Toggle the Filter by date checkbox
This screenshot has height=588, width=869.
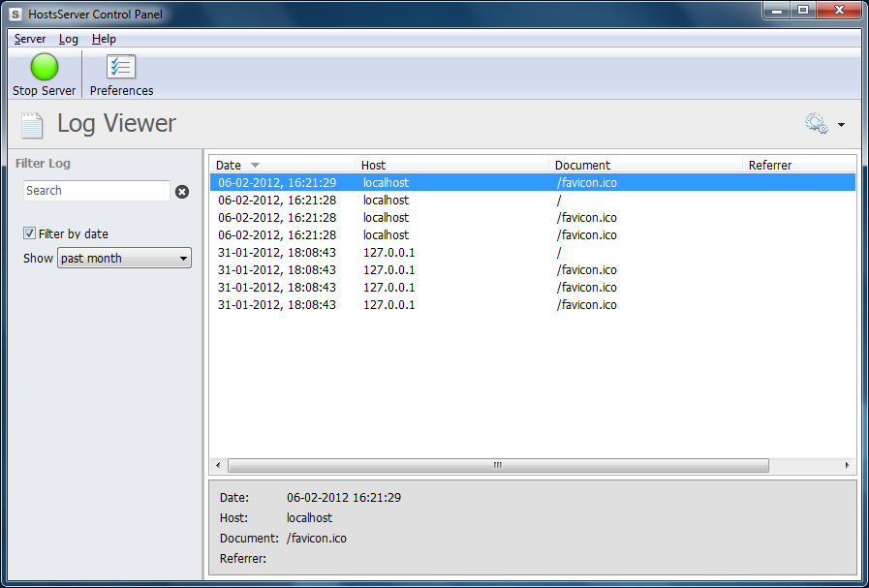(29, 233)
